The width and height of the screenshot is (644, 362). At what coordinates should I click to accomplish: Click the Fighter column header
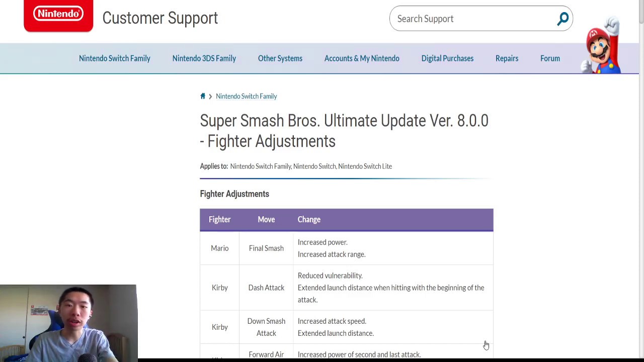click(x=219, y=219)
